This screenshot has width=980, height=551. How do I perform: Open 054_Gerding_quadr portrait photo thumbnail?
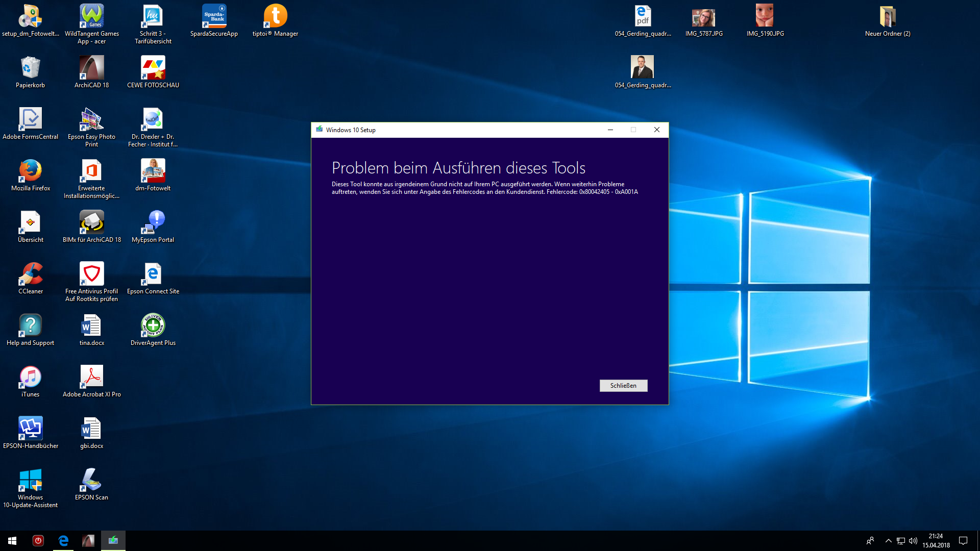click(x=643, y=72)
